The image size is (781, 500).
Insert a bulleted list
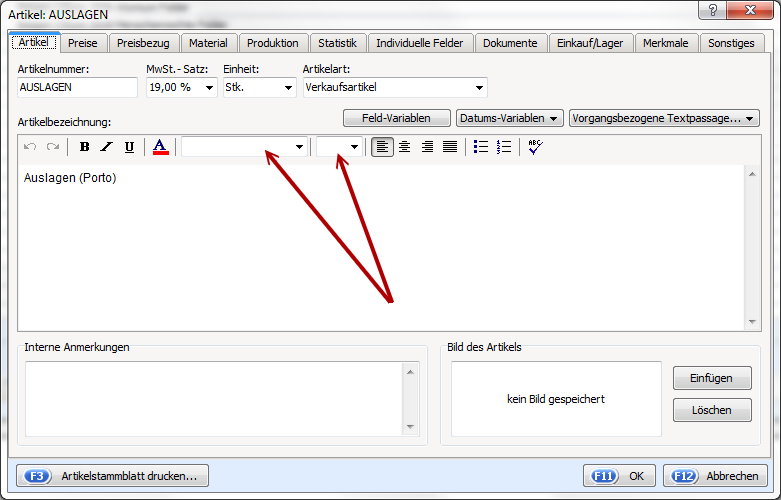pos(481,146)
